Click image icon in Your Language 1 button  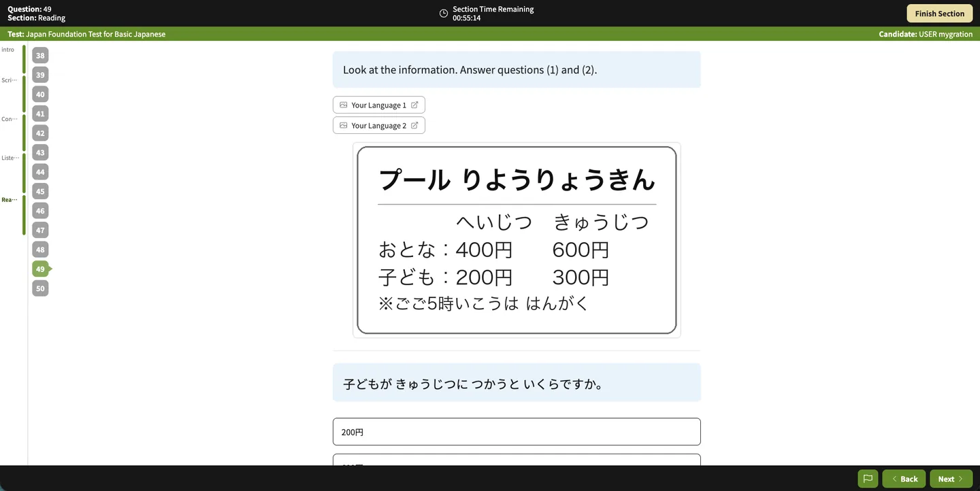[344, 105]
